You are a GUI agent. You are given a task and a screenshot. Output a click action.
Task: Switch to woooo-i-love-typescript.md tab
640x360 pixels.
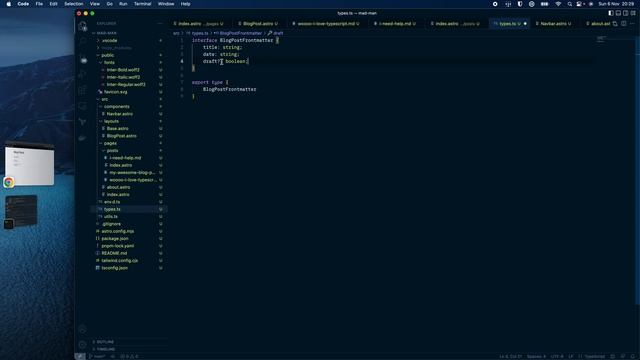pos(326,24)
